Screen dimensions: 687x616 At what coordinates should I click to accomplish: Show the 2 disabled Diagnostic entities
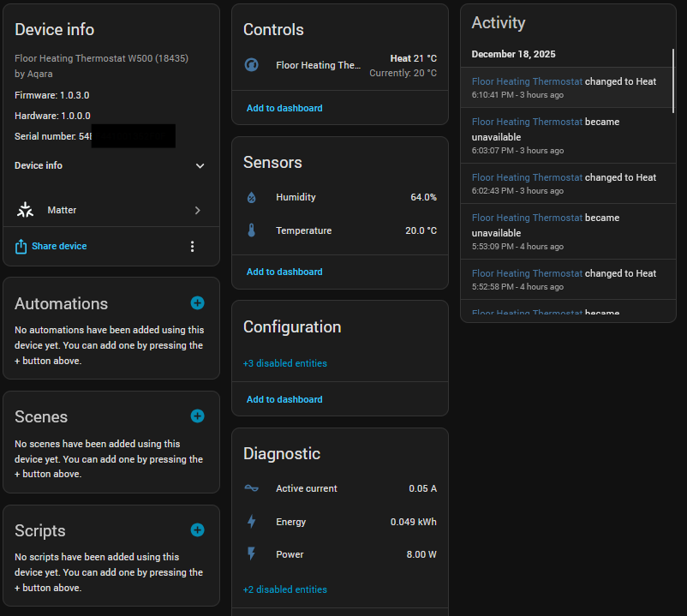(285, 589)
